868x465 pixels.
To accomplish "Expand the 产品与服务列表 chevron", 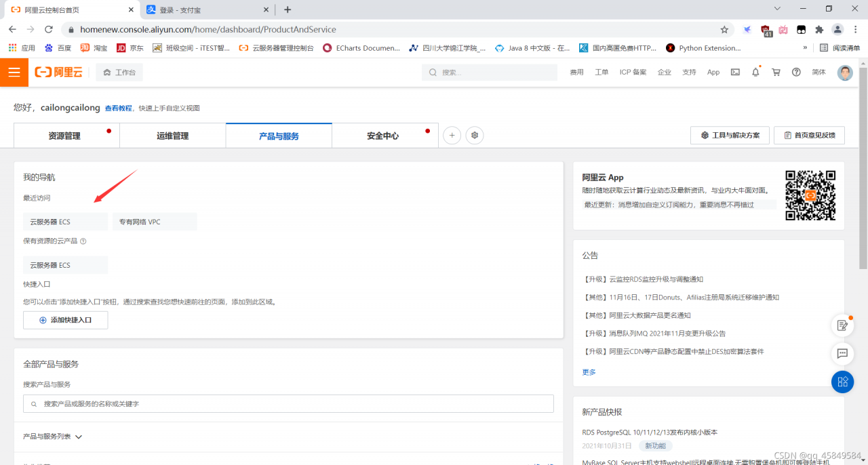I will [79, 437].
